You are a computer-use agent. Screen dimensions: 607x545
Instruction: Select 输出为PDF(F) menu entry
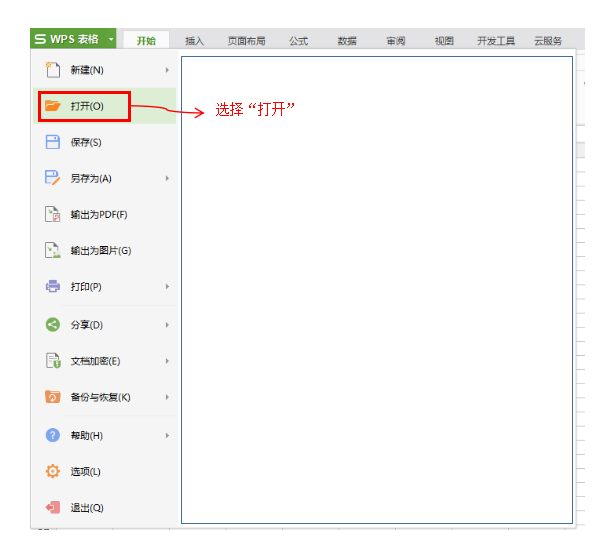[105, 214]
